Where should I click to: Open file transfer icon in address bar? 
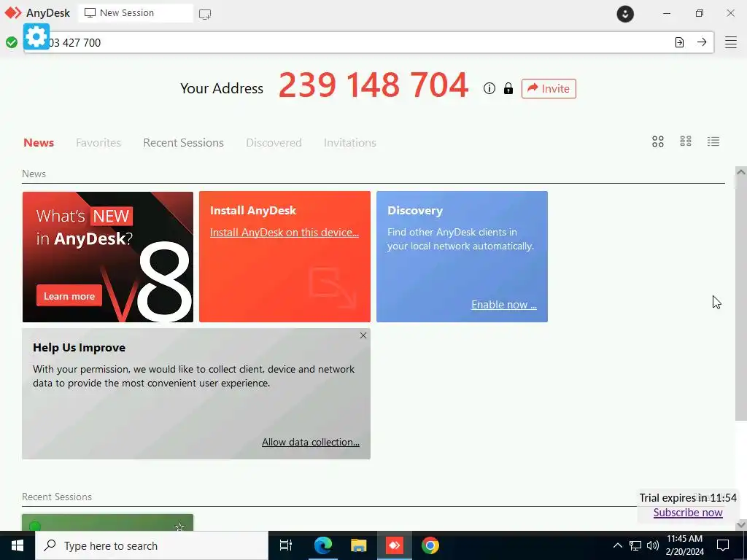click(679, 42)
